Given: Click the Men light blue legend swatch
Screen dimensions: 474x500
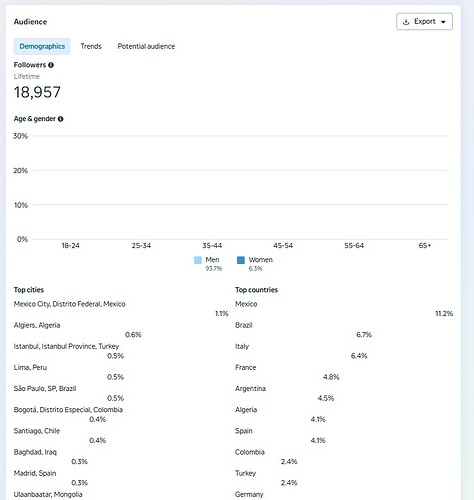Looking at the screenshot, I should coord(198,260).
